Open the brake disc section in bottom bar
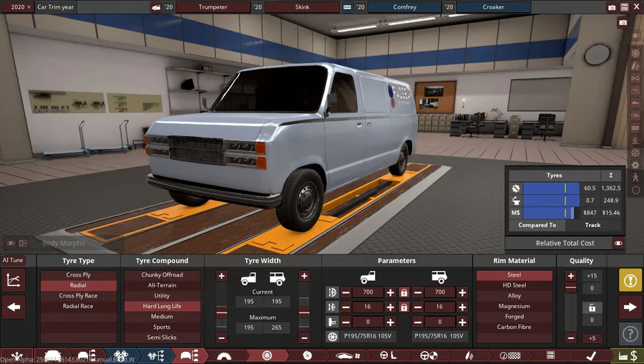The image size is (644, 364). pos(307,355)
